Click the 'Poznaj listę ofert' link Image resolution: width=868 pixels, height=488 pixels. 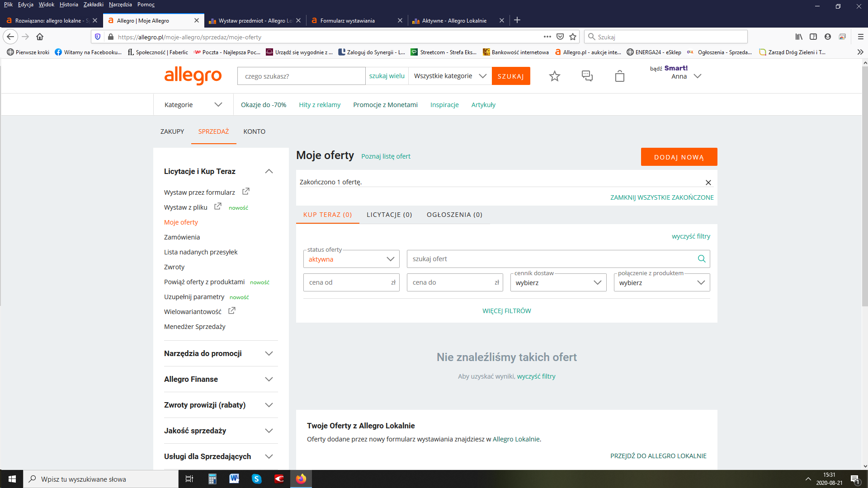[386, 156]
